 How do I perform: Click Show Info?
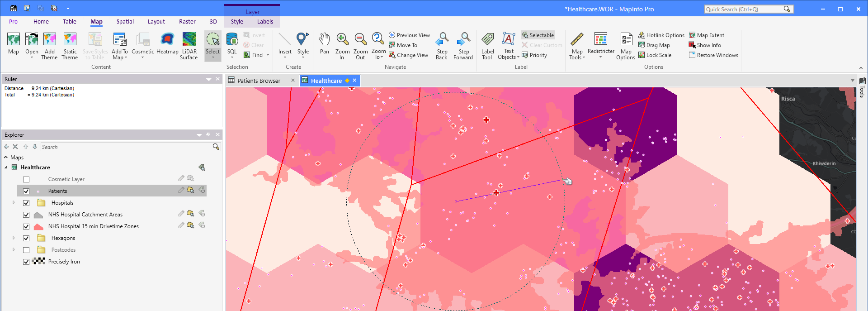tap(705, 45)
